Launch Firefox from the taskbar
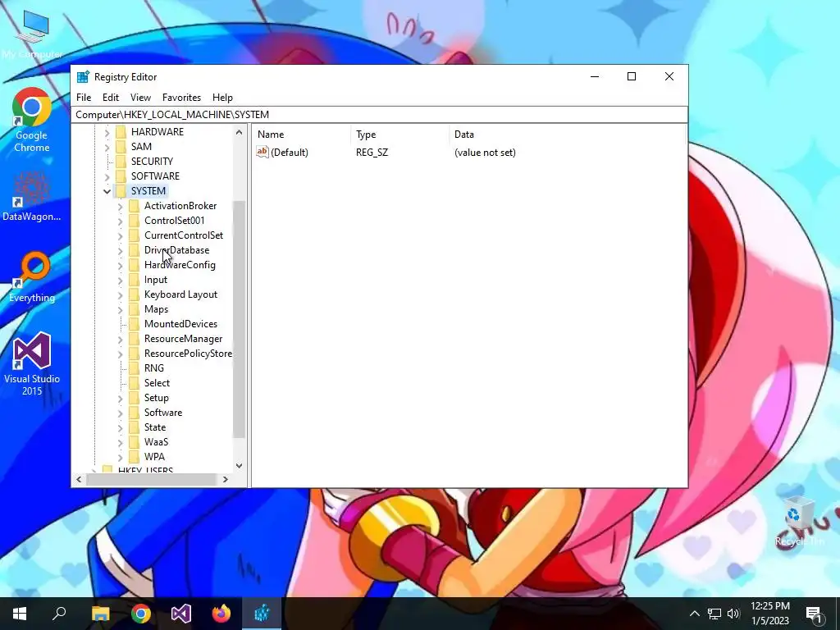The height and width of the screenshot is (630, 840). pyautogui.click(x=221, y=614)
